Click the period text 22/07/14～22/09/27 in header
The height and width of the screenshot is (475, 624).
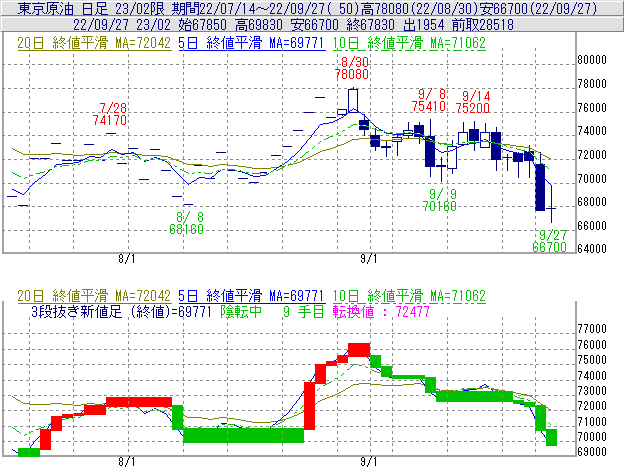pyautogui.click(x=263, y=8)
